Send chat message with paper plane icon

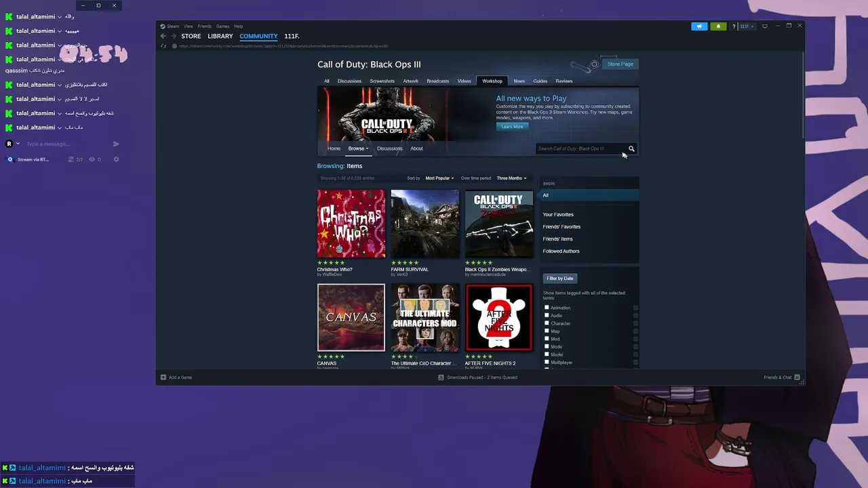coord(116,144)
